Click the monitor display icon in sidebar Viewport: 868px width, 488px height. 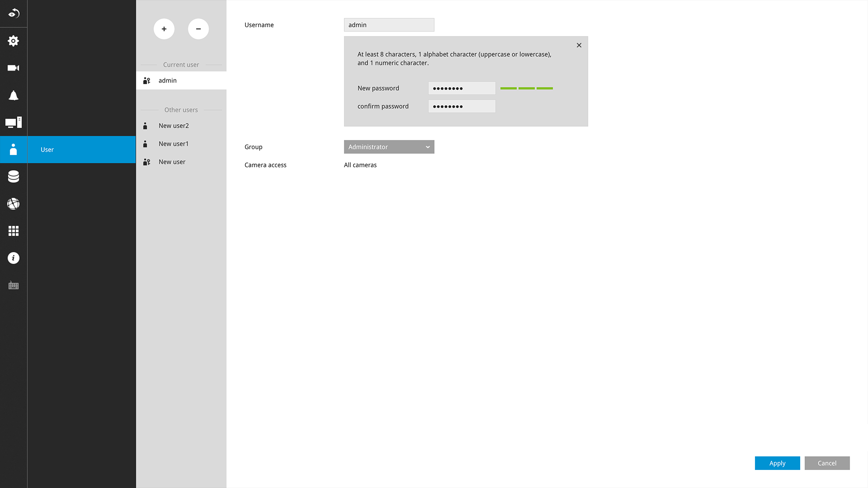pos(14,122)
